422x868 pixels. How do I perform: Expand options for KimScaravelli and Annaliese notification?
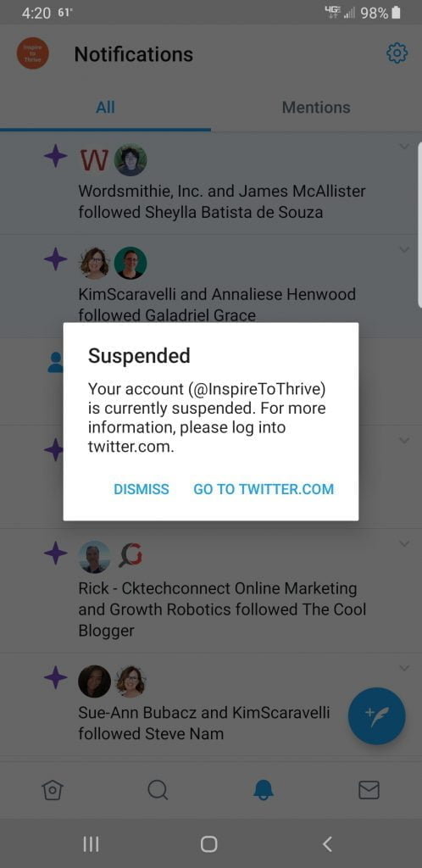[x=404, y=250]
